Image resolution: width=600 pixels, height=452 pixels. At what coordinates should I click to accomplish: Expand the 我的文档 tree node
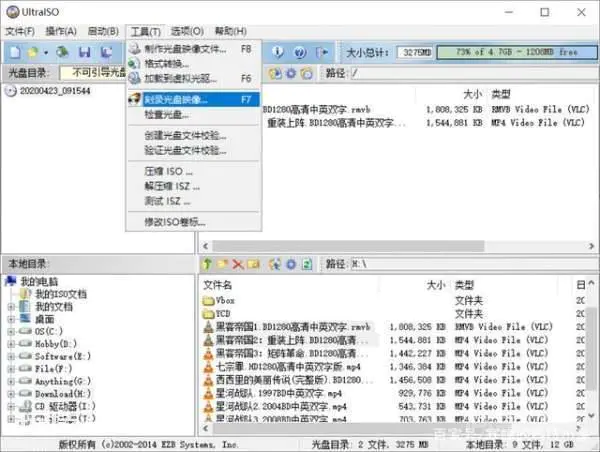tap(11, 307)
